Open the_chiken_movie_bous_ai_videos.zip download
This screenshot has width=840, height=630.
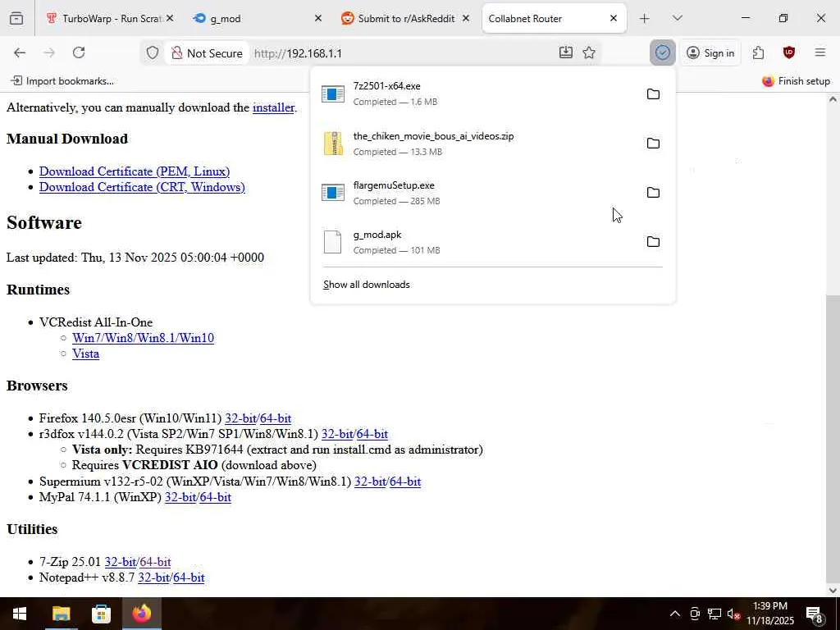pyautogui.click(x=477, y=143)
